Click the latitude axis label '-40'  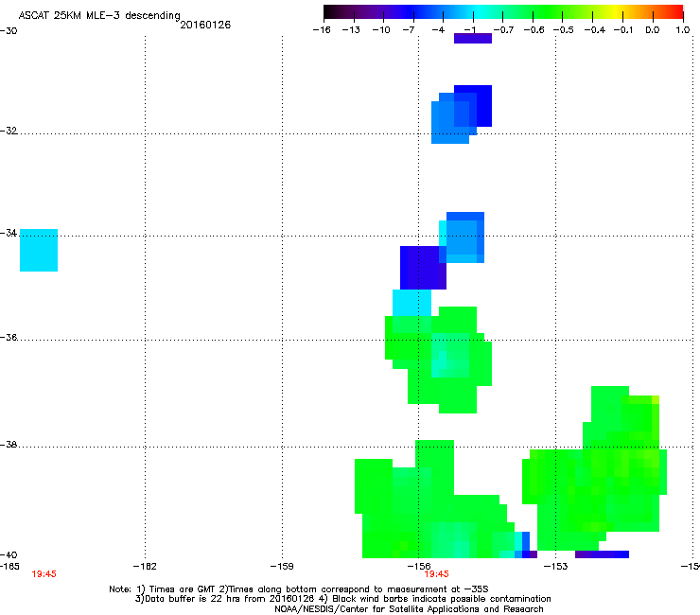coord(9,554)
